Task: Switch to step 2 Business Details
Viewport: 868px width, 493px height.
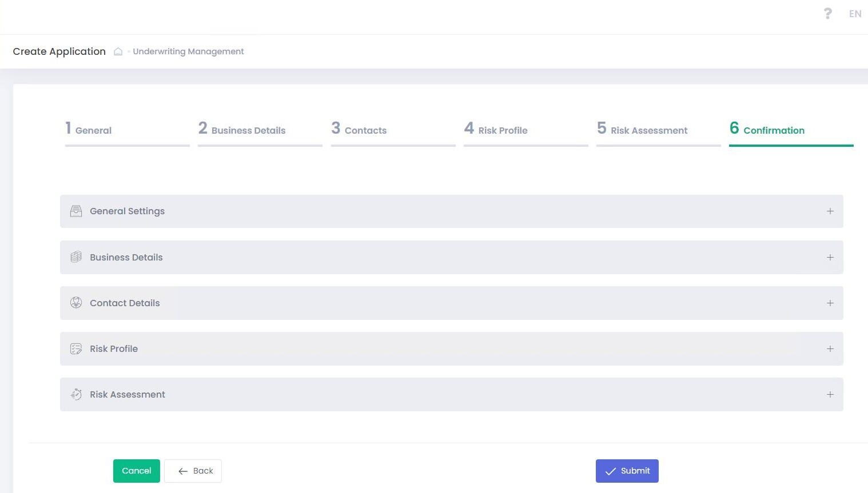Action: [x=242, y=130]
